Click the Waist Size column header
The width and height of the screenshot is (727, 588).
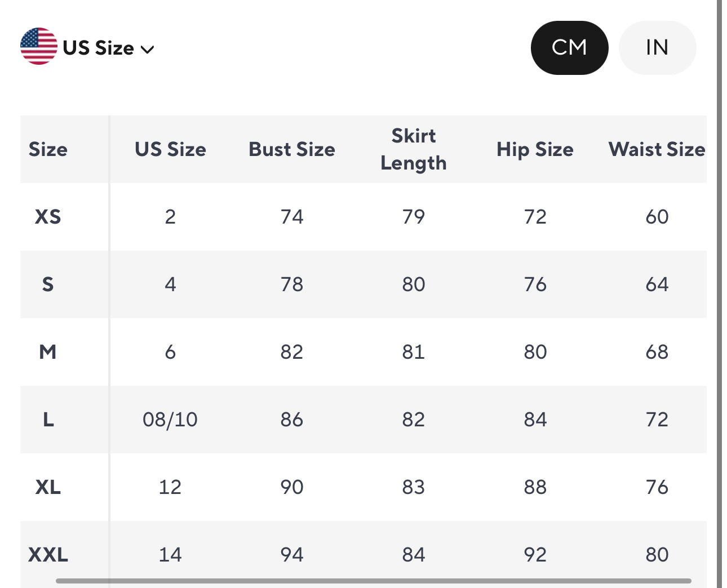[657, 149]
